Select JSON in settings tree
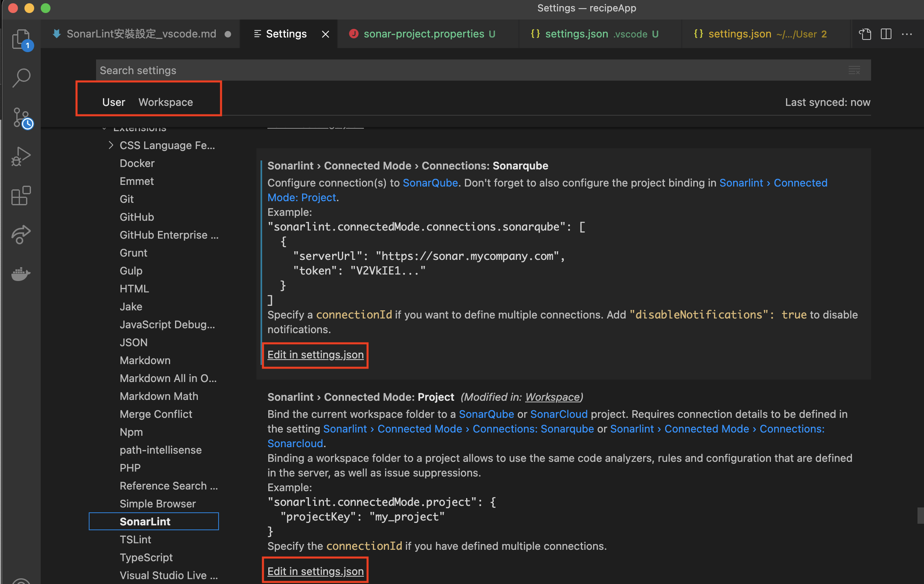The image size is (924, 584). pos(134,342)
